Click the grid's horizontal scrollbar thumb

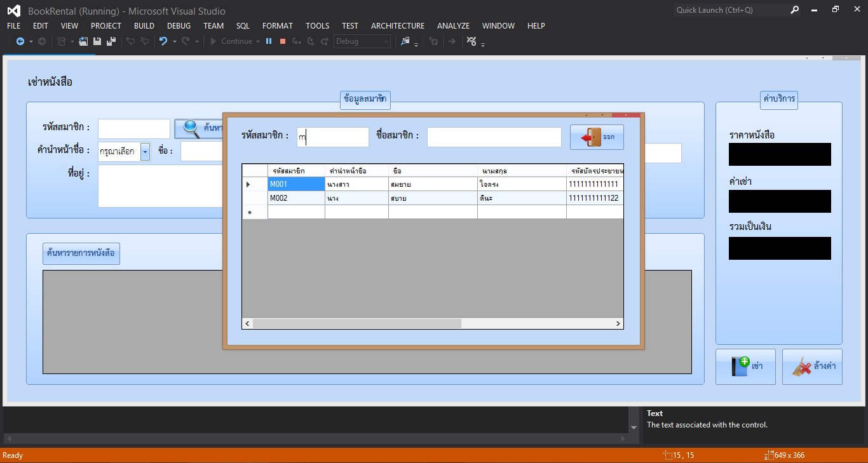pos(356,324)
